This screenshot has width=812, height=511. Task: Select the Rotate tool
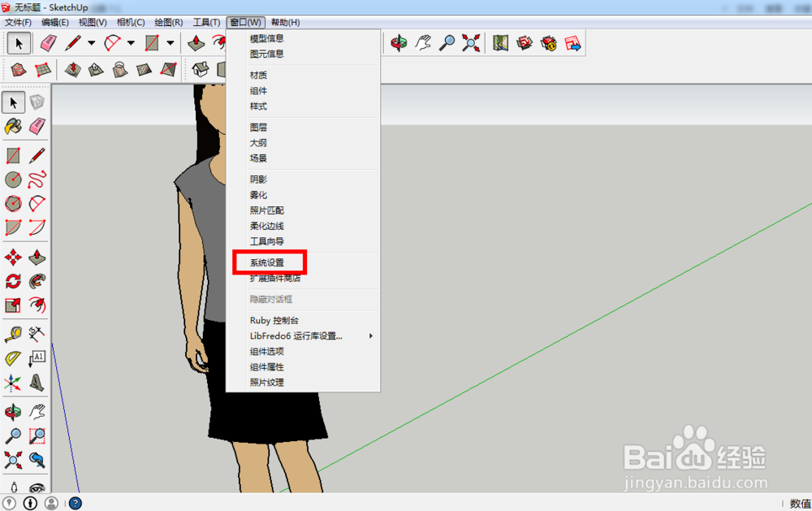[x=12, y=280]
